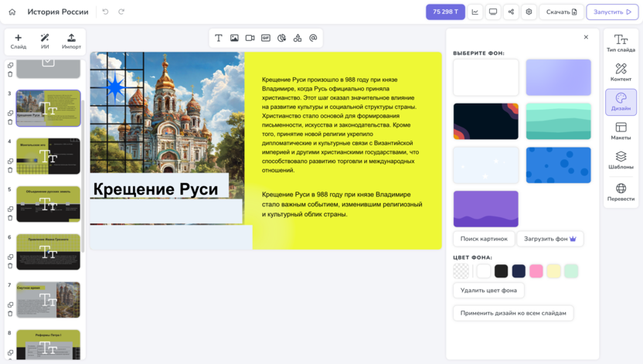This screenshot has width=643, height=364.
Task: Choose mint green color swatch
Action: coord(571,271)
